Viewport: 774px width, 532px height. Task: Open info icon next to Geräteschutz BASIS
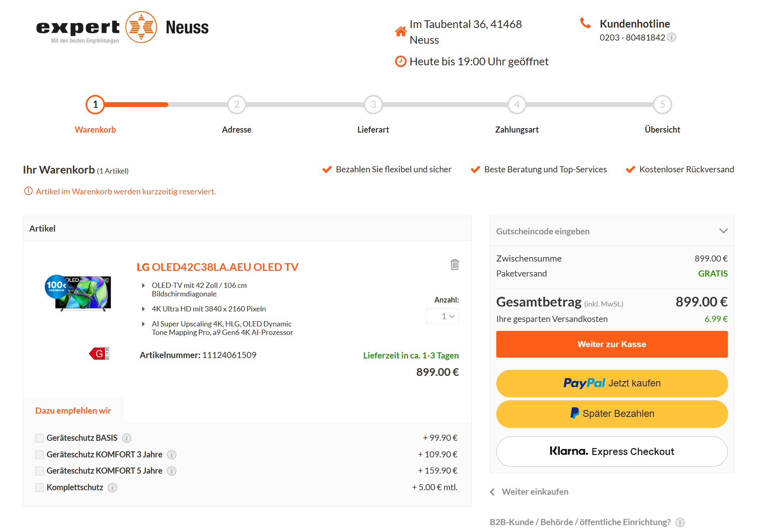[126, 438]
